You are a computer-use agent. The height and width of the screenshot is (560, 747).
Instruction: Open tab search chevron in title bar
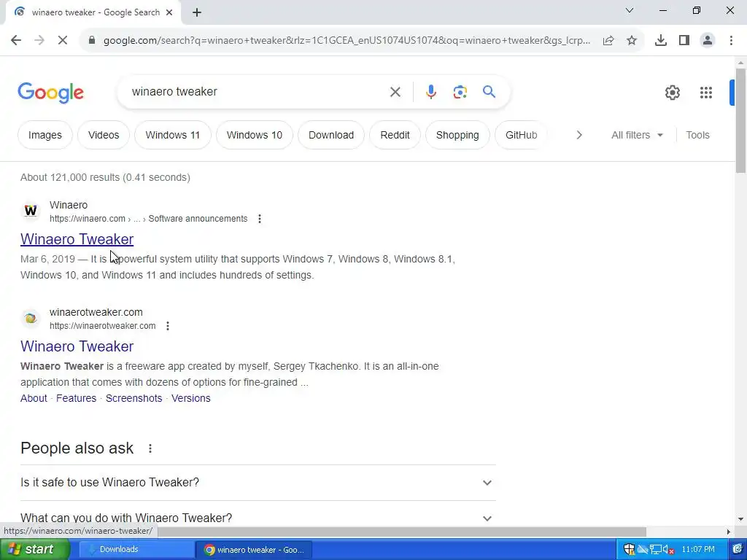[630, 10]
